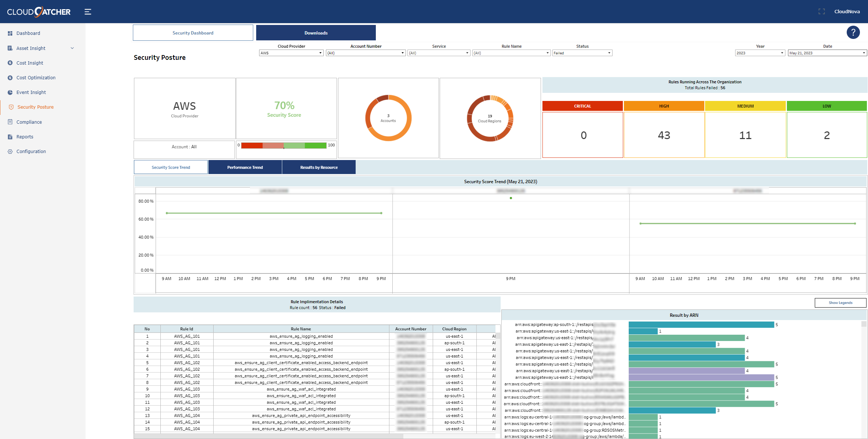Viewport: 868px width, 439px height.
Task: Expand the Asset Insight chevron
Action: [x=72, y=48]
